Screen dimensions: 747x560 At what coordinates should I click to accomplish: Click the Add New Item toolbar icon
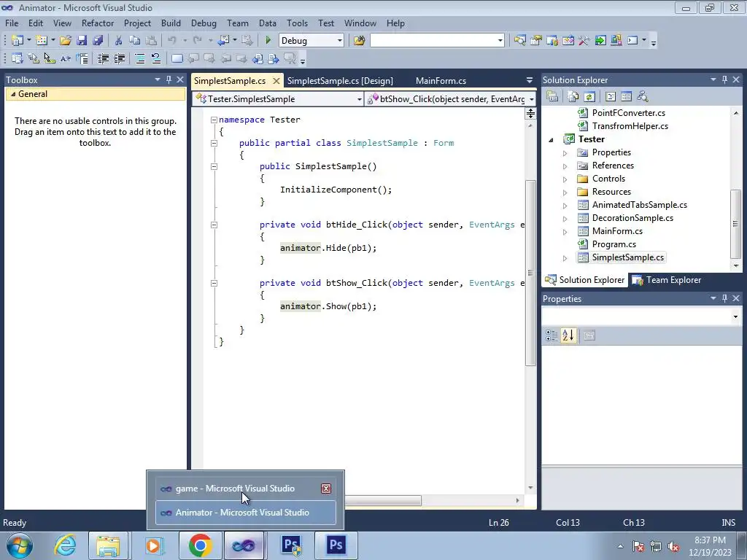pos(42,41)
